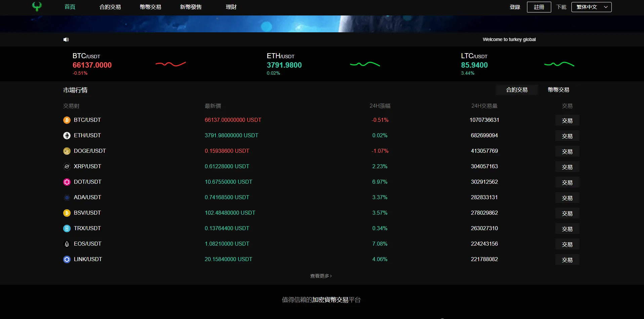The width and height of the screenshot is (644, 319).
Task: Click the site logo in top-left corner
Action: [37, 7]
